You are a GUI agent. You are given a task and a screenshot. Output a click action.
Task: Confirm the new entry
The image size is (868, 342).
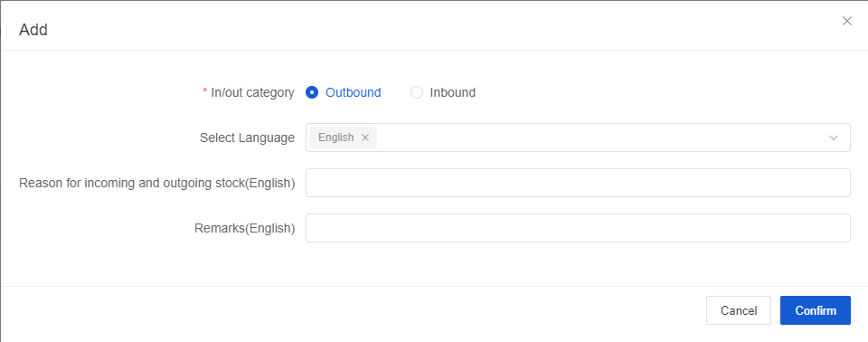816,310
